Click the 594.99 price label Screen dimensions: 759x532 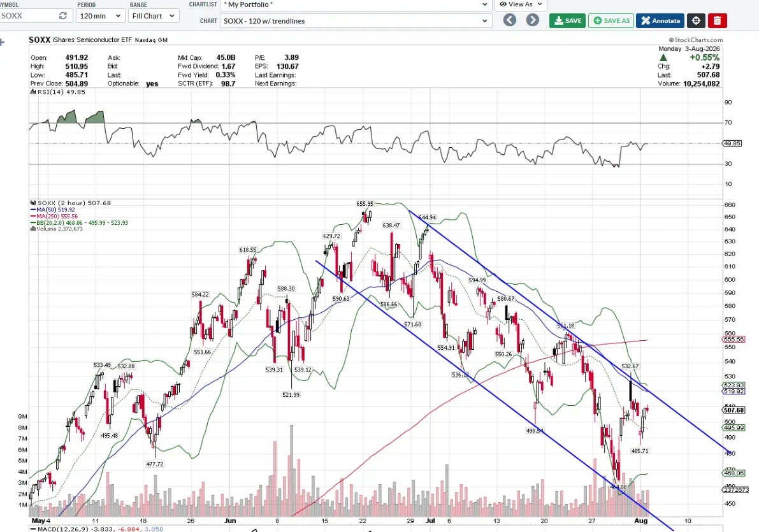477,280
